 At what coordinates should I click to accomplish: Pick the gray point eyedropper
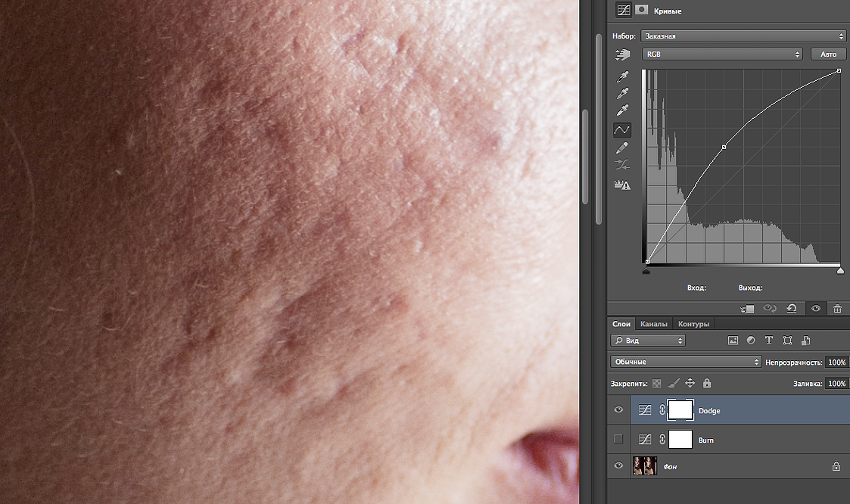pyautogui.click(x=622, y=93)
